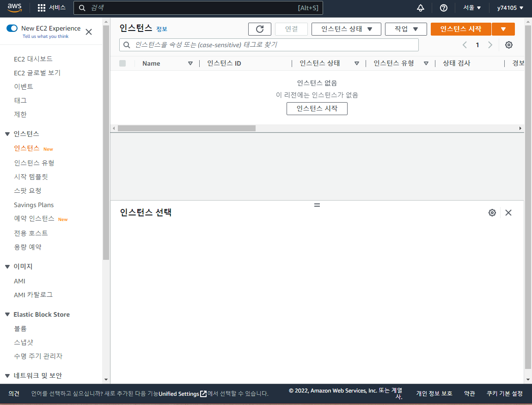Open the 서울 region dropdown

(x=472, y=8)
